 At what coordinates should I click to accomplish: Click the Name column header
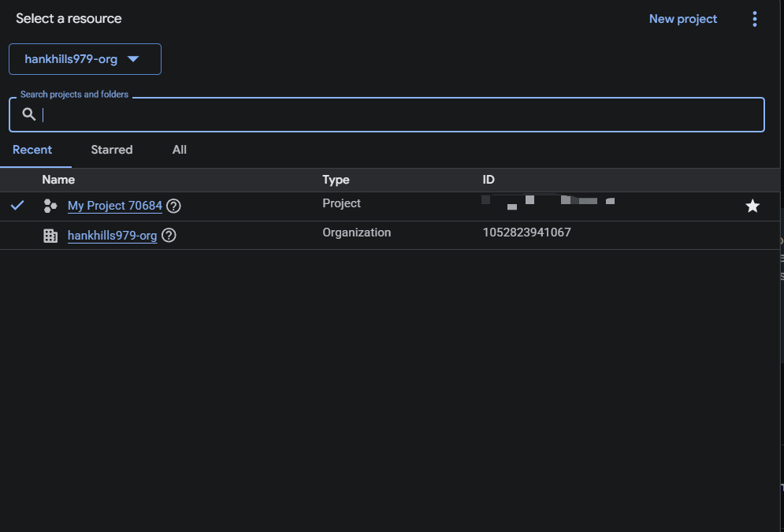(x=58, y=180)
